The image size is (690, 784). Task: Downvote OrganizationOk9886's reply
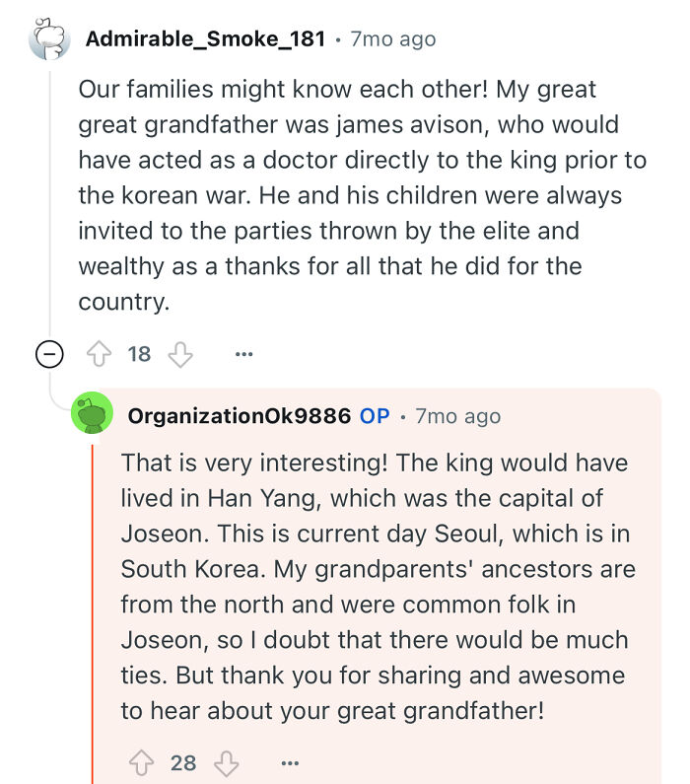tap(226, 762)
